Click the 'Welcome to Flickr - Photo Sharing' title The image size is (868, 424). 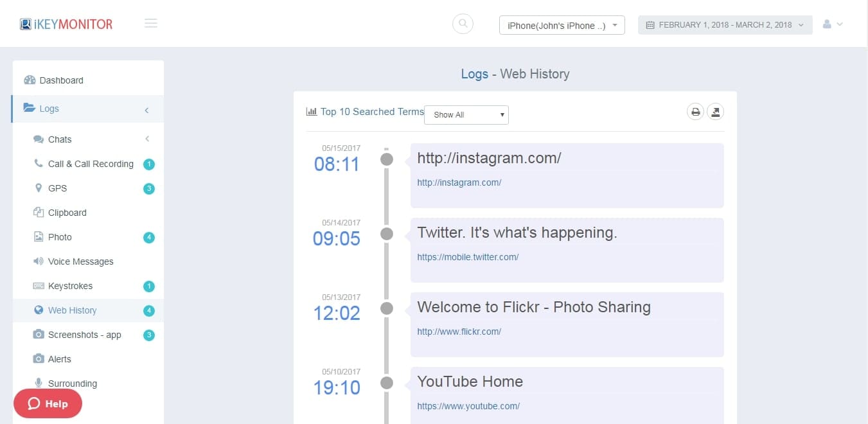(x=534, y=307)
